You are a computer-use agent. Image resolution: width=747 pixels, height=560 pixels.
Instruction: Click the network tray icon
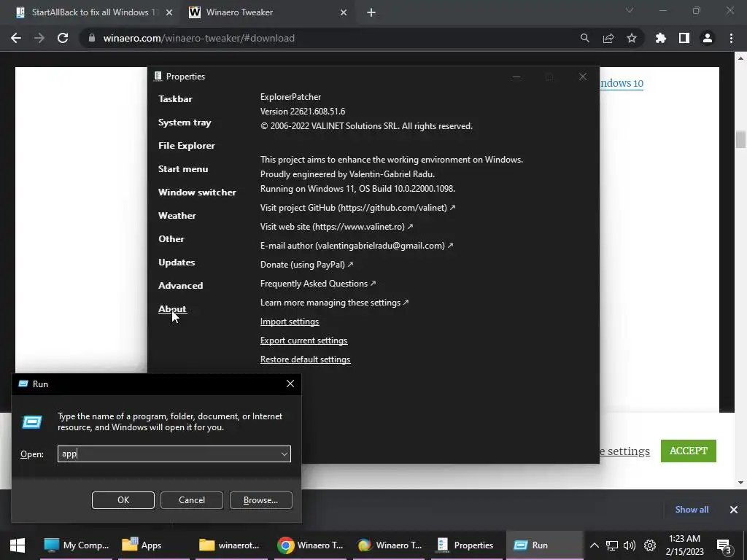[612, 545]
